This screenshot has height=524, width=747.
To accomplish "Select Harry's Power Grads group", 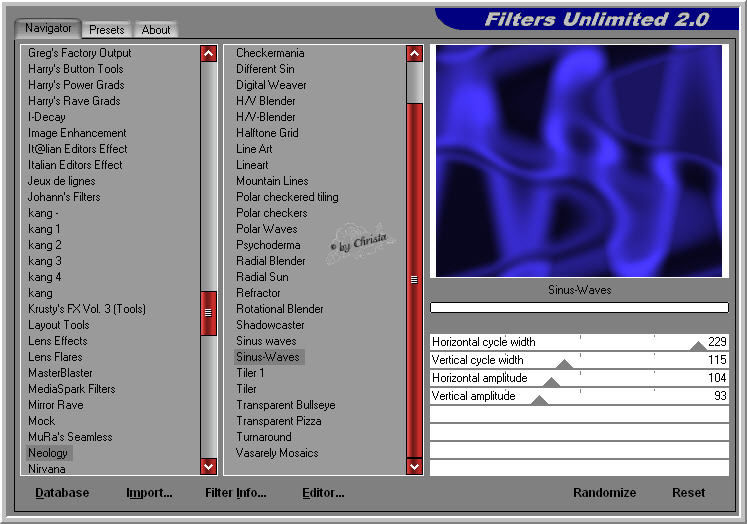I will (x=76, y=85).
